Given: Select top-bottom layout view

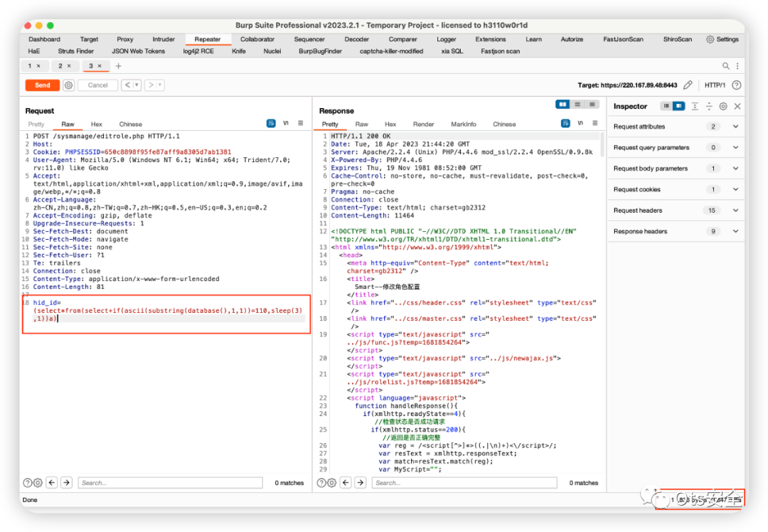Looking at the screenshot, I should 577,105.
